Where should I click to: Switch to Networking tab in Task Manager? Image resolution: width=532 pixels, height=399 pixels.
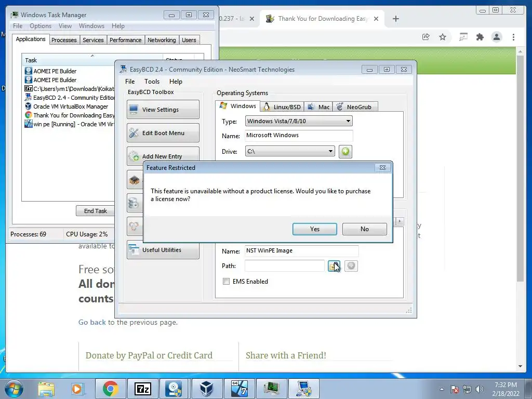tap(162, 40)
